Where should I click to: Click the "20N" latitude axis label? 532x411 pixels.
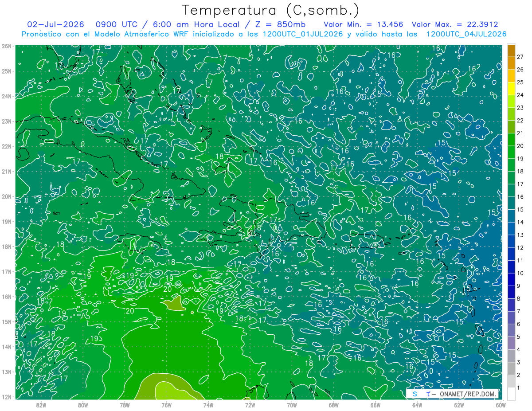pyautogui.click(x=7, y=196)
